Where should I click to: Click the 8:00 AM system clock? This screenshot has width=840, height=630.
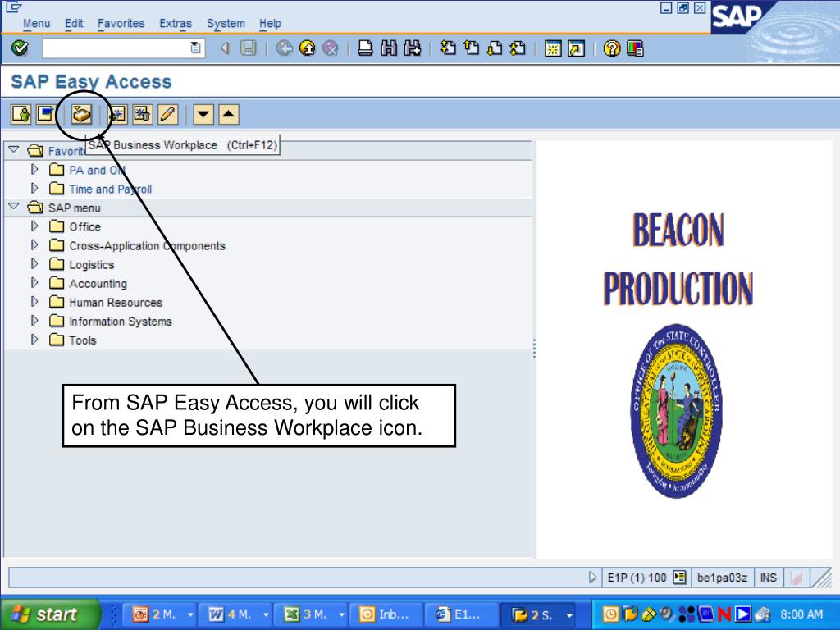(x=801, y=614)
